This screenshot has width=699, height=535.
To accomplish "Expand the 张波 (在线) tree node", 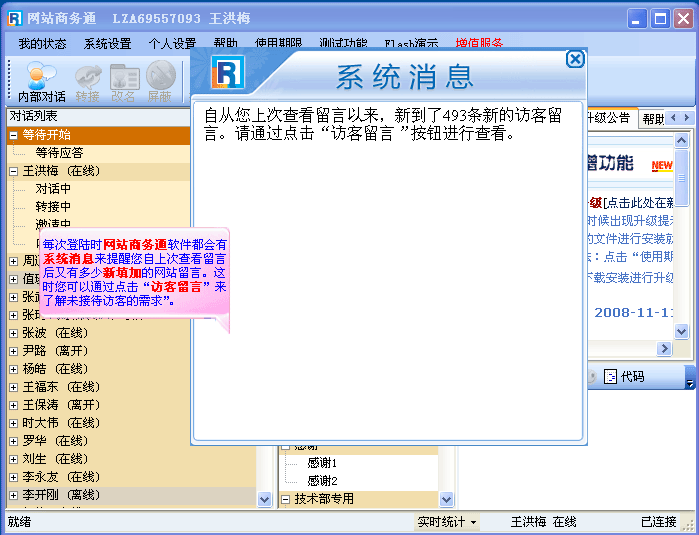I will [14, 333].
